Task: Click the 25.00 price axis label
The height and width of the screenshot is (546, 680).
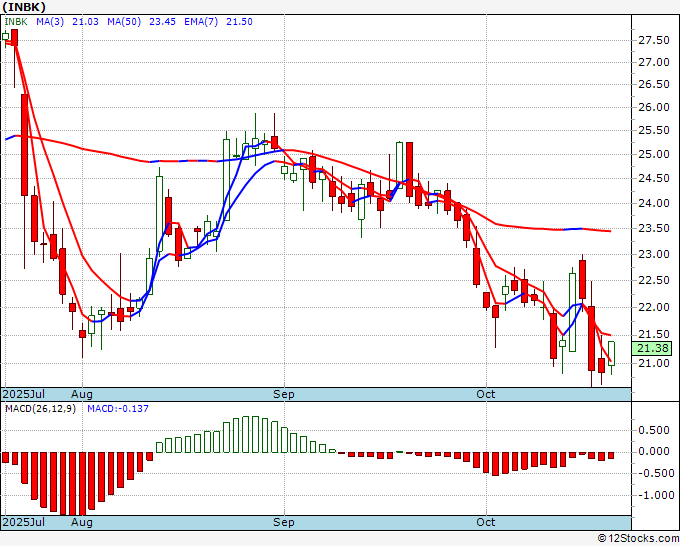Action: pyautogui.click(x=654, y=154)
